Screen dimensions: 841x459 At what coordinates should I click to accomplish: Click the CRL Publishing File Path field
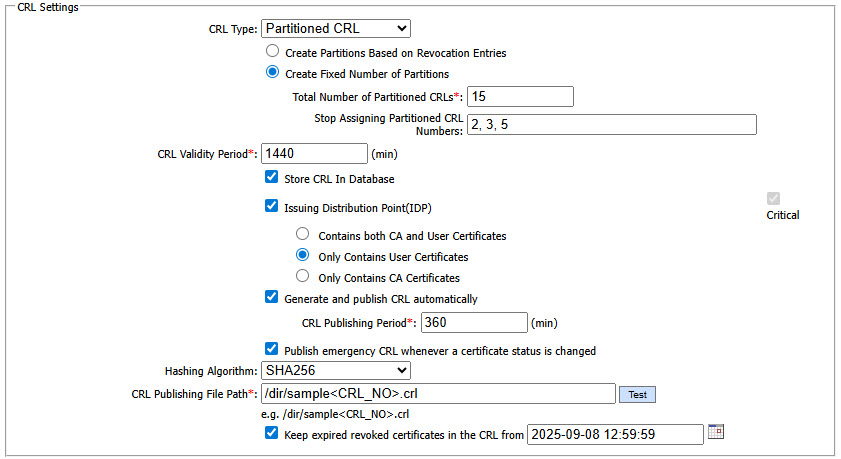[x=437, y=394]
